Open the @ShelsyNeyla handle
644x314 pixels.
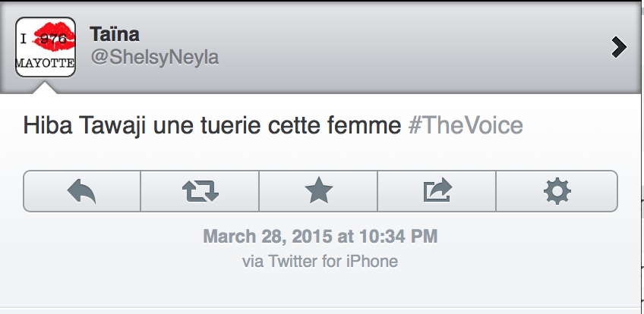coord(154,58)
